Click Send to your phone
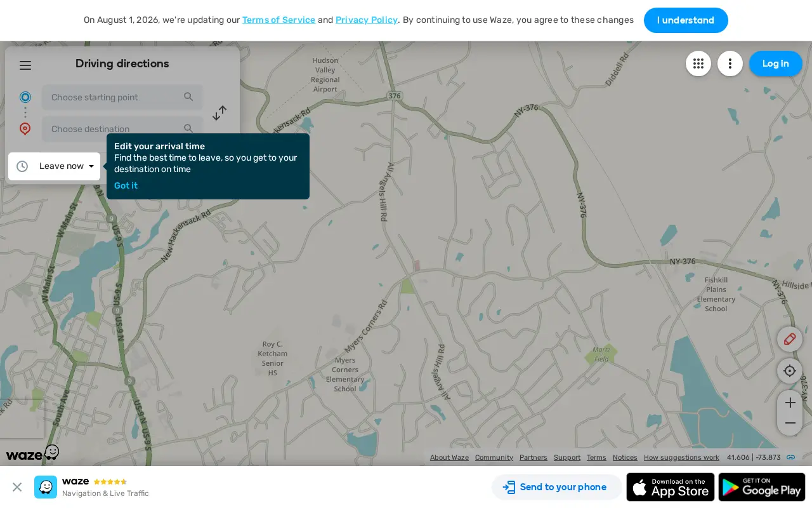812x508 pixels. coord(557,487)
